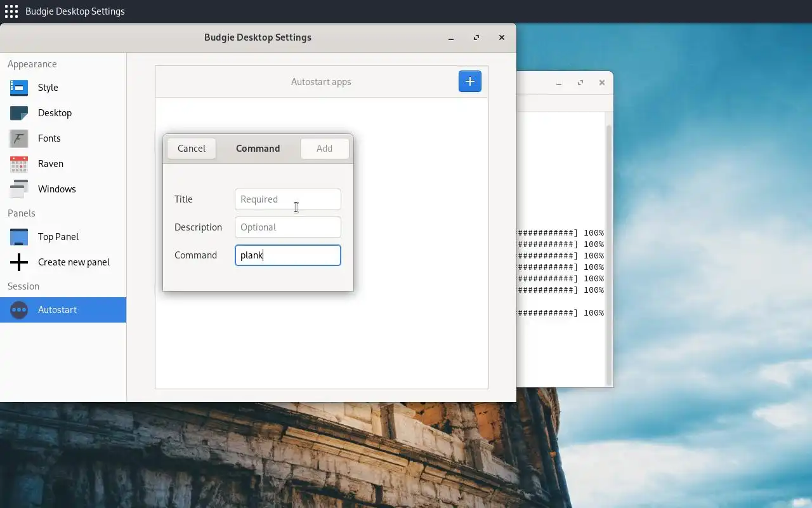812x508 pixels.
Task: Focus the Title input field
Action: [288, 199]
